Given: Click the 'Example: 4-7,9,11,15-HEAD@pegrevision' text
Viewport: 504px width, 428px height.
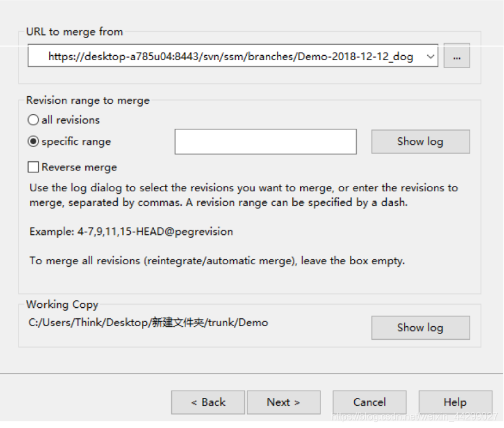Looking at the screenshot, I should 131,232.
